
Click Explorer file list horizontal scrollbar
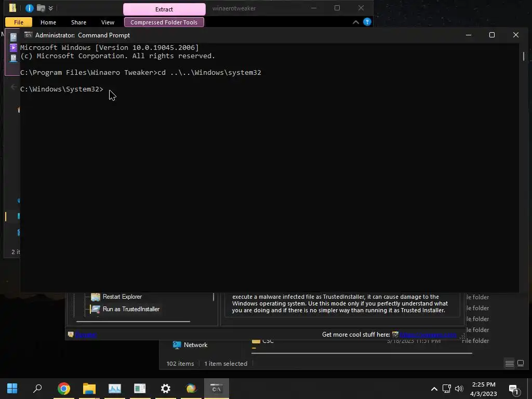pos(362,353)
